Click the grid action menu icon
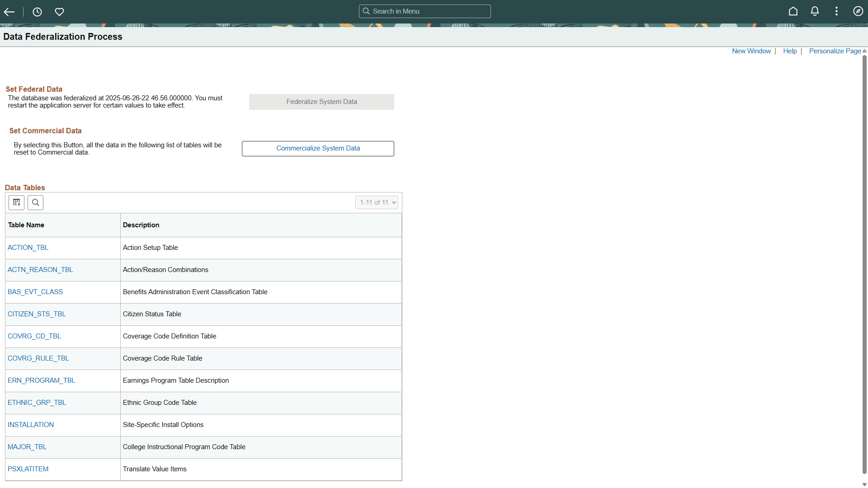Image resolution: width=868 pixels, height=488 pixels. [x=17, y=202]
